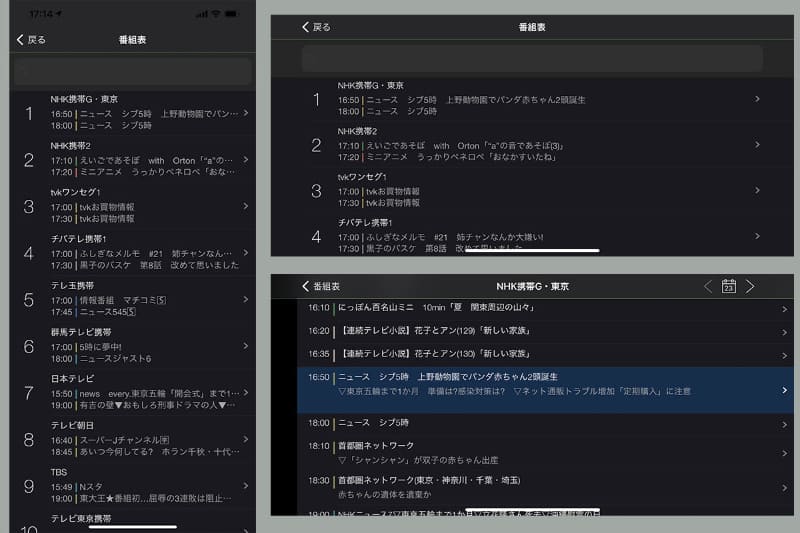
Task: Tap home indicator bar on phone view
Action: [133, 527]
